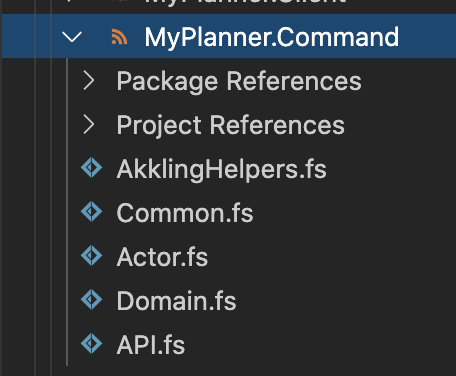Select the MyPlanner.Command project label
The width and height of the screenshot is (456, 376).
click(x=271, y=37)
